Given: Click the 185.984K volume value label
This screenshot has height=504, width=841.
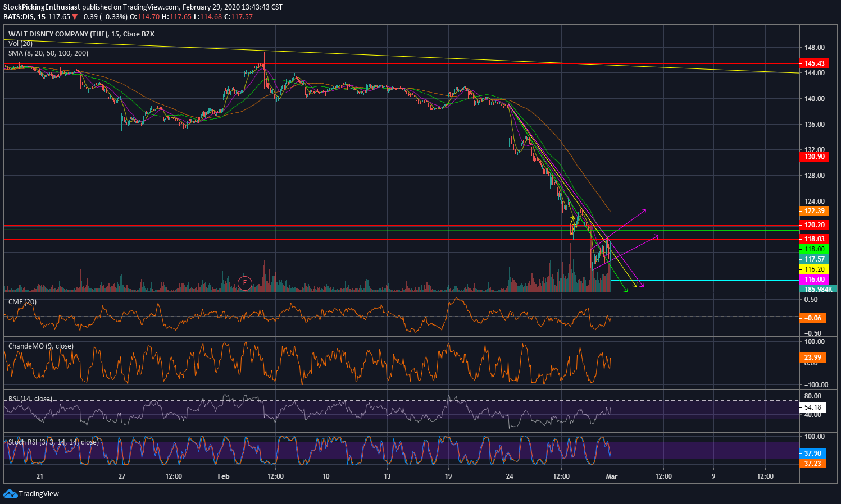Looking at the screenshot, I should pos(818,289).
